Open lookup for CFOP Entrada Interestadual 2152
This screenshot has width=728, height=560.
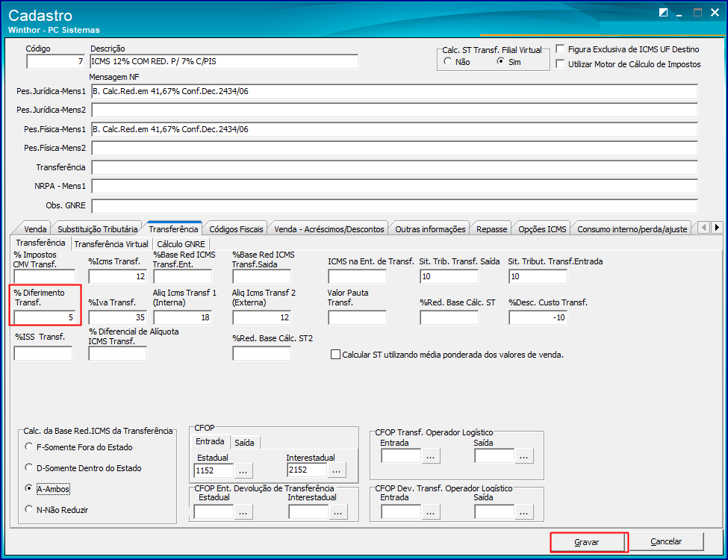[337, 470]
